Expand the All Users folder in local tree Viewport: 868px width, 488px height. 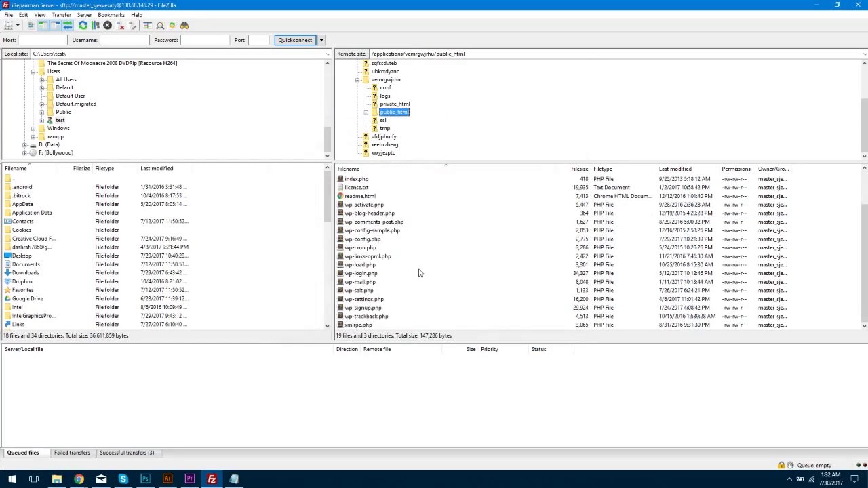coord(41,79)
